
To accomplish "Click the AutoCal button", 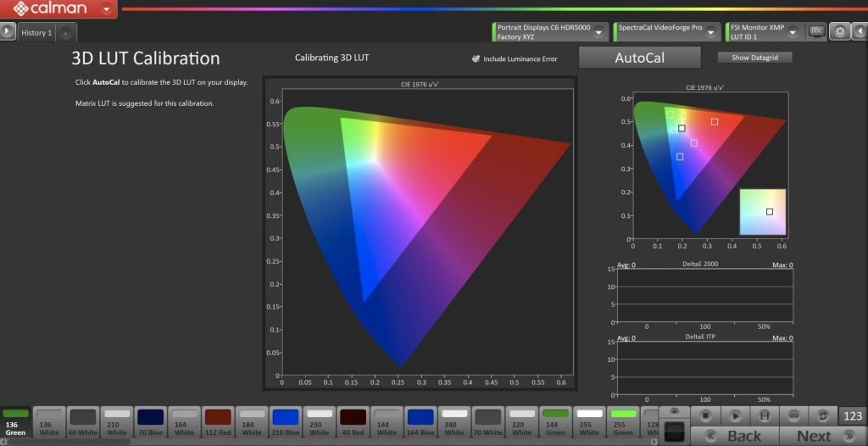I will (x=639, y=58).
